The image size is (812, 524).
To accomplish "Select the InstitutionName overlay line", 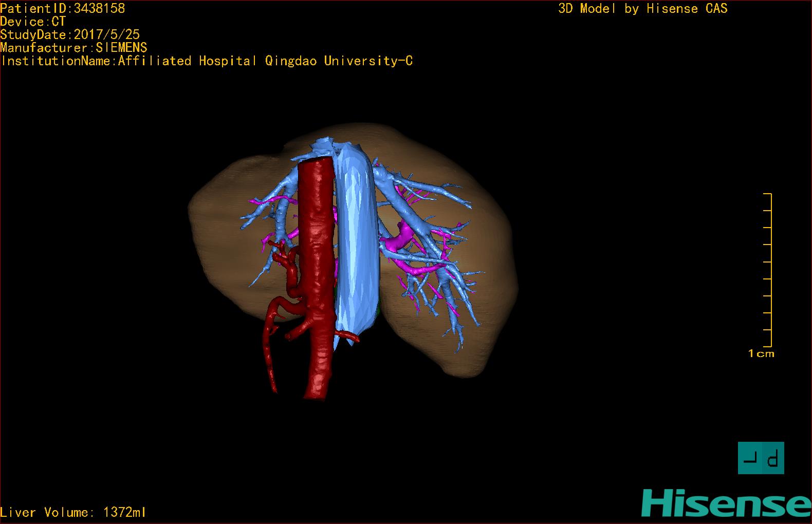I will (x=207, y=61).
